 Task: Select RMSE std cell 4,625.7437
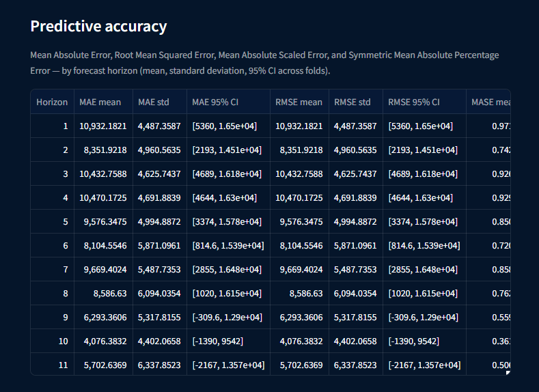[x=356, y=174]
